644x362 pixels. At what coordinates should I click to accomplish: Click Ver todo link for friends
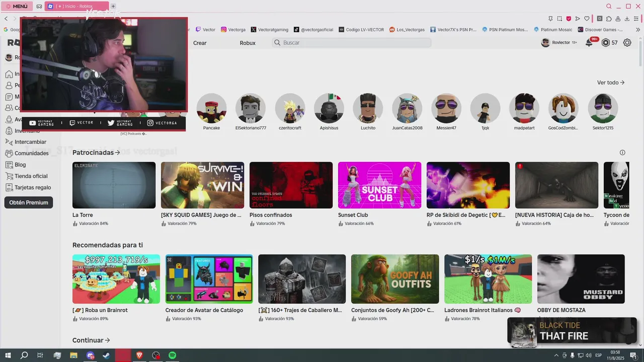click(611, 82)
